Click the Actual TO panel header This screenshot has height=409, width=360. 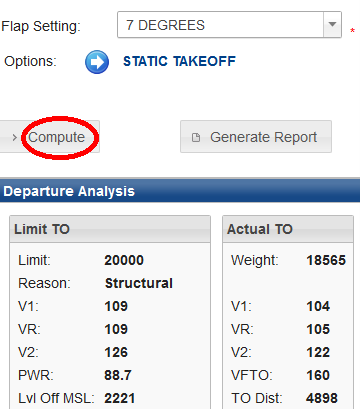[x=288, y=229]
